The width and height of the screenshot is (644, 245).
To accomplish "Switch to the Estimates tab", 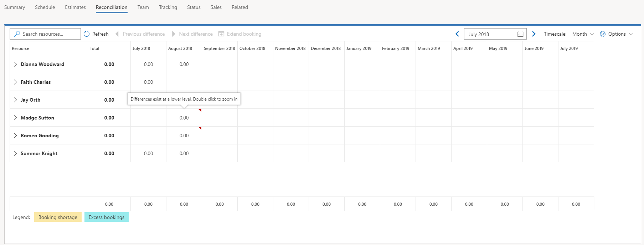I will (x=75, y=7).
